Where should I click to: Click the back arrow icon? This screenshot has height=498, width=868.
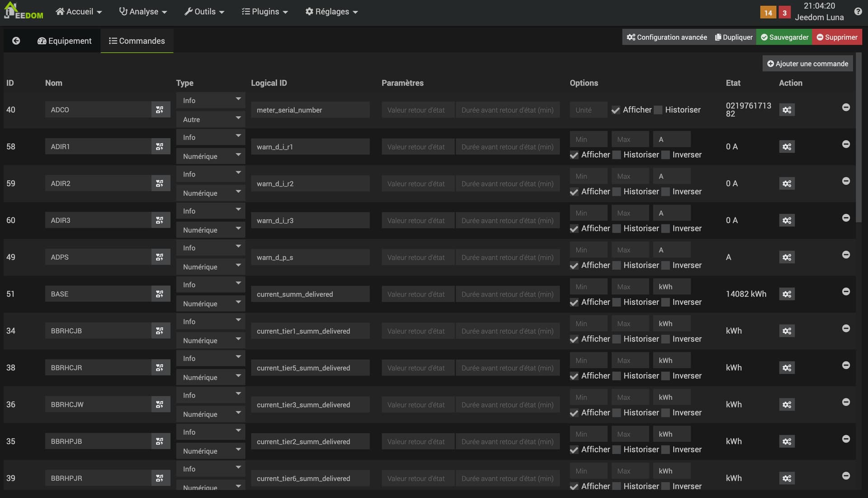16,41
